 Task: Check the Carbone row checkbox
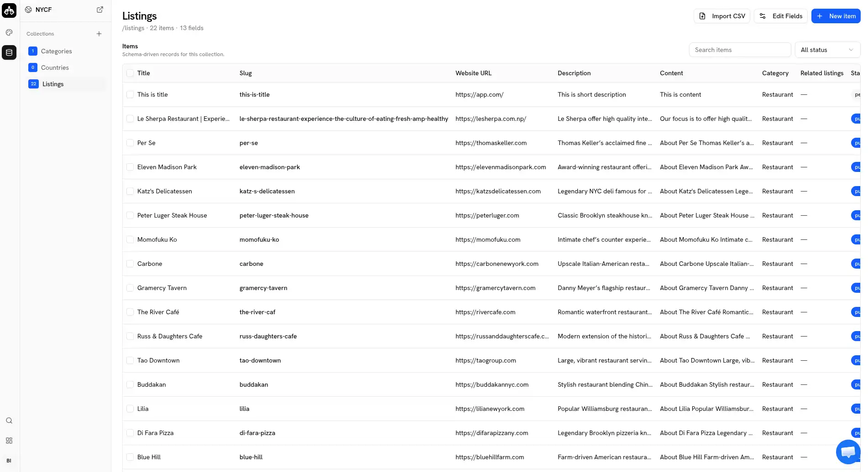tap(130, 264)
